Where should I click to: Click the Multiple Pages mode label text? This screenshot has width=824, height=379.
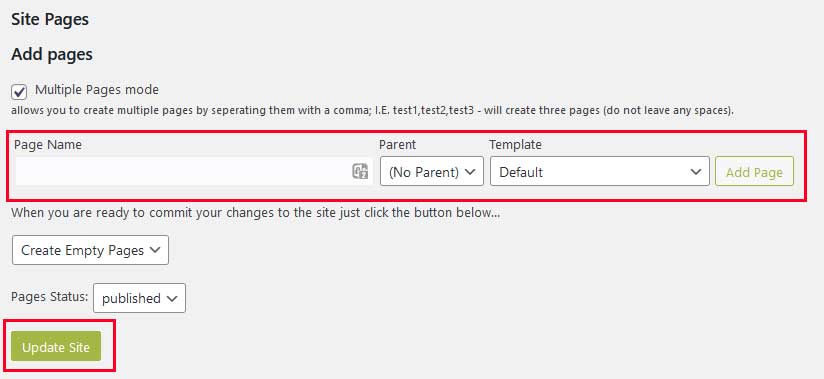click(97, 90)
